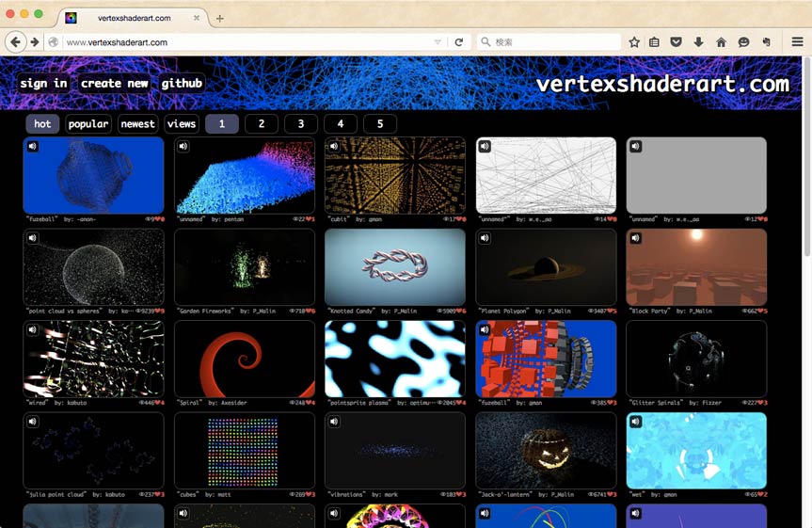Close the vertexshaderart.com browser tab
812x528 pixels.
[x=197, y=18]
